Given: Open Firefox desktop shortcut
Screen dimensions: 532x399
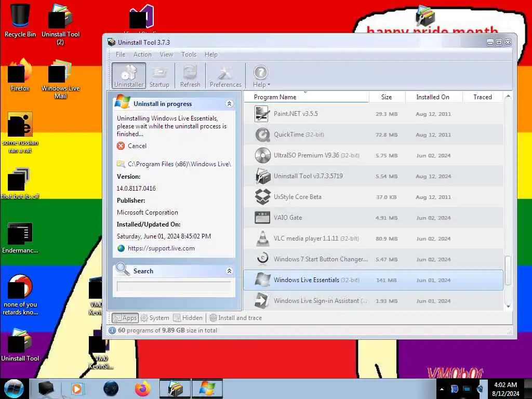Looking at the screenshot, I should pyautogui.click(x=20, y=75).
